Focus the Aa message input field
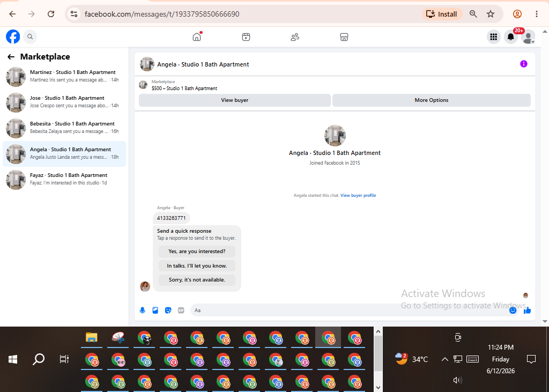The width and height of the screenshot is (549, 392). [x=350, y=310]
